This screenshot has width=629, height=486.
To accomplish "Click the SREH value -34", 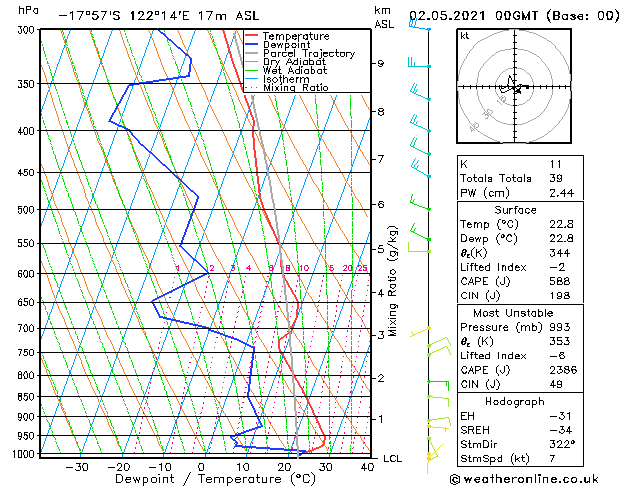I will tap(560, 430).
